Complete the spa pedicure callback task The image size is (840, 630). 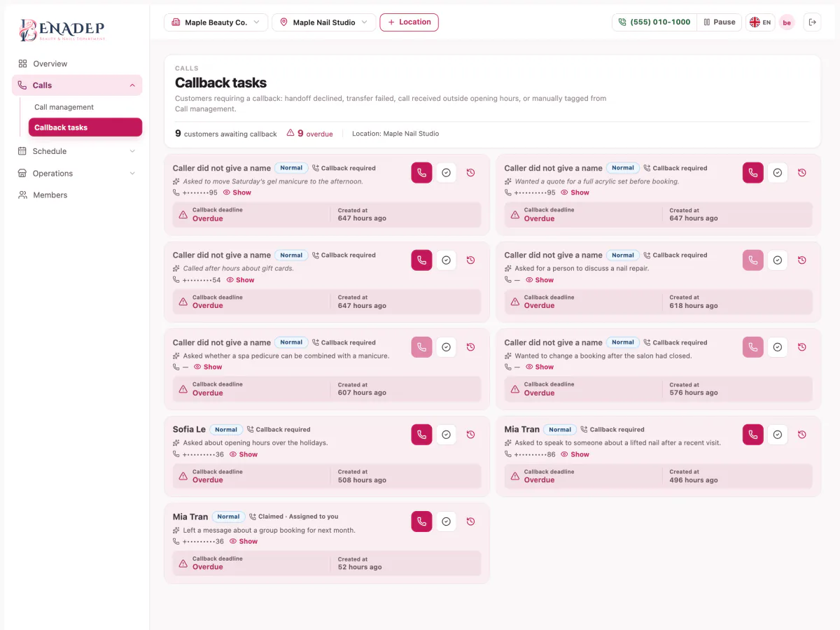coord(446,347)
